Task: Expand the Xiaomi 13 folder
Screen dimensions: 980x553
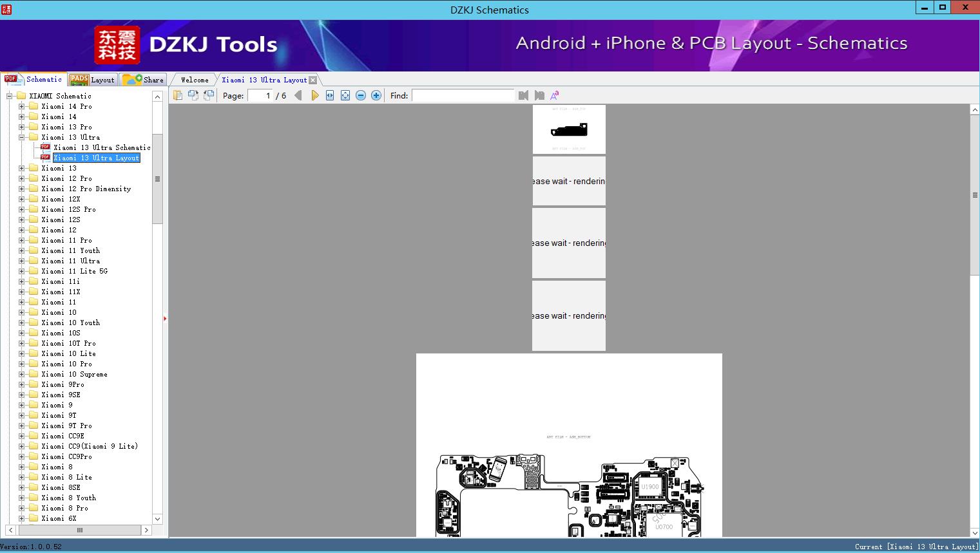Action: [21, 168]
